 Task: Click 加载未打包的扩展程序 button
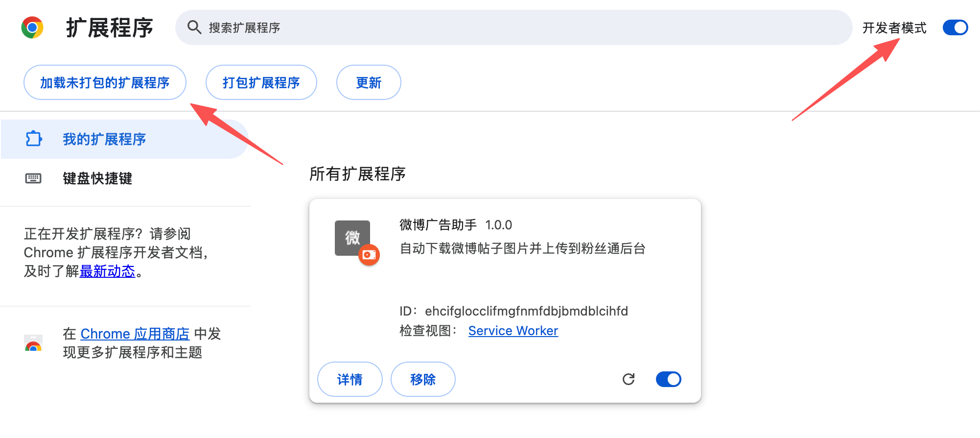coord(105,82)
